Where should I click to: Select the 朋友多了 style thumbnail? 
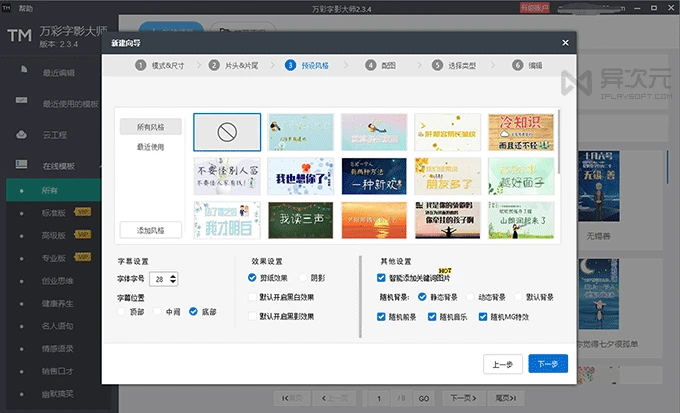coord(448,176)
